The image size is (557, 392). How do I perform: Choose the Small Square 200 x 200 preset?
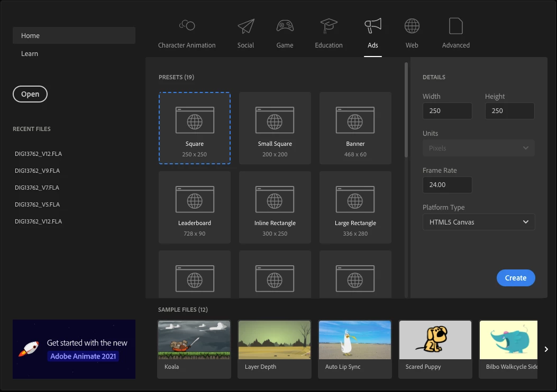tap(275, 128)
